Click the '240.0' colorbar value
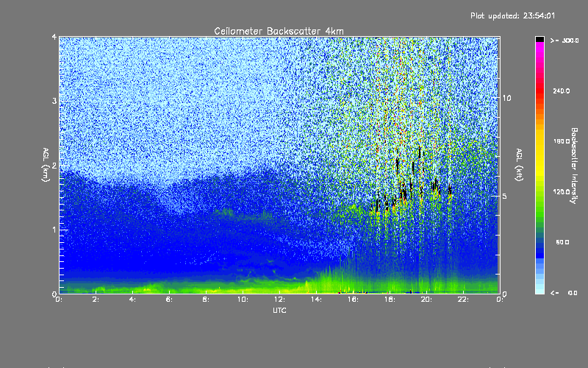588x368 pixels. tap(562, 91)
